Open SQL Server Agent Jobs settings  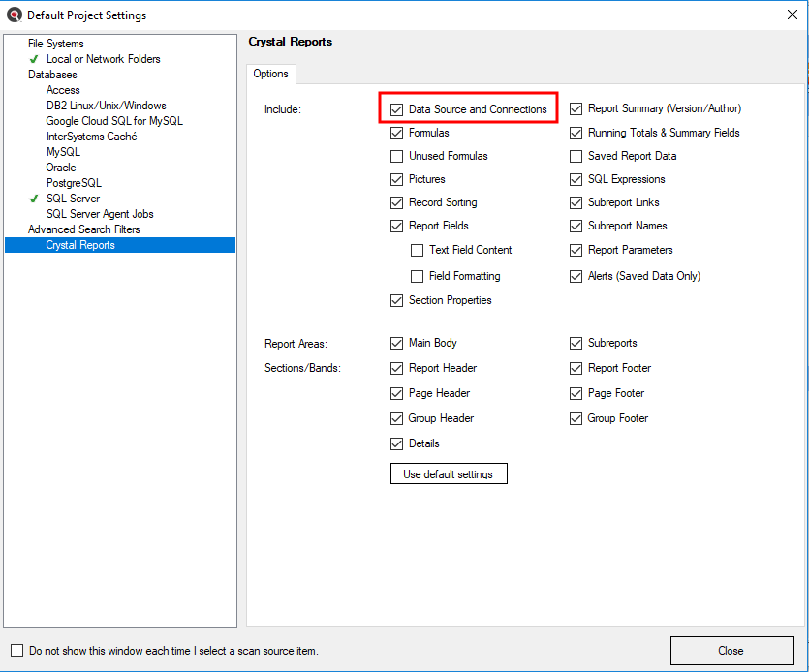click(100, 214)
